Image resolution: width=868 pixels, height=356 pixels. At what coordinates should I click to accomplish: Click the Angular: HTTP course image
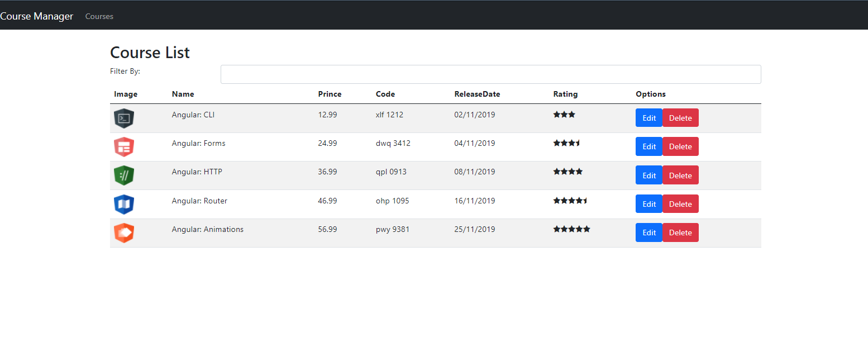click(x=124, y=175)
